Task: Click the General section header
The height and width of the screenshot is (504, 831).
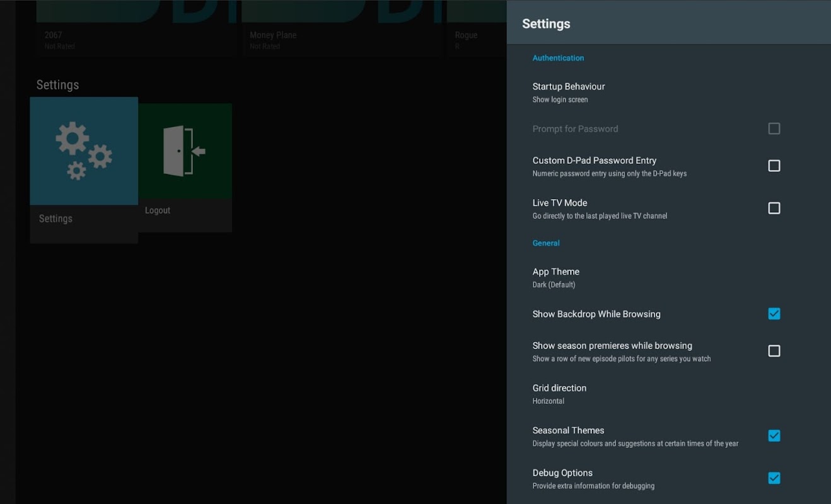Action: pyautogui.click(x=546, y=243)
